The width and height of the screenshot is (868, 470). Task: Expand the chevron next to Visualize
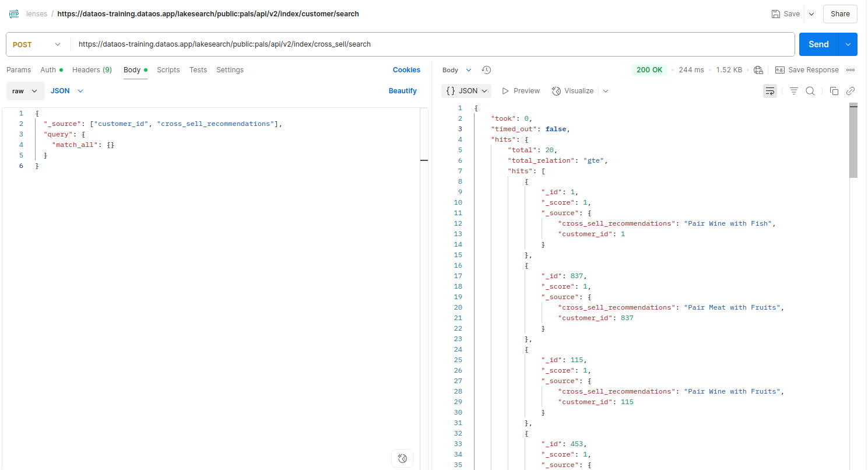(606, 91)
